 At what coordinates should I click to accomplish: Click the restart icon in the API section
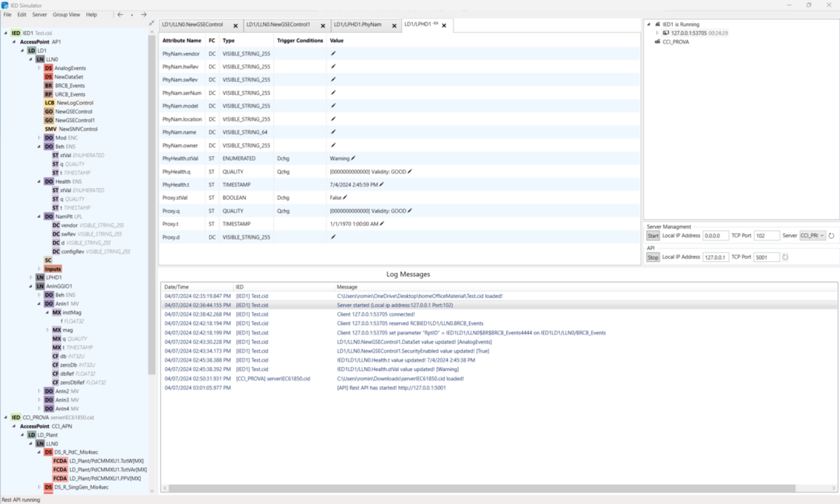786,257
